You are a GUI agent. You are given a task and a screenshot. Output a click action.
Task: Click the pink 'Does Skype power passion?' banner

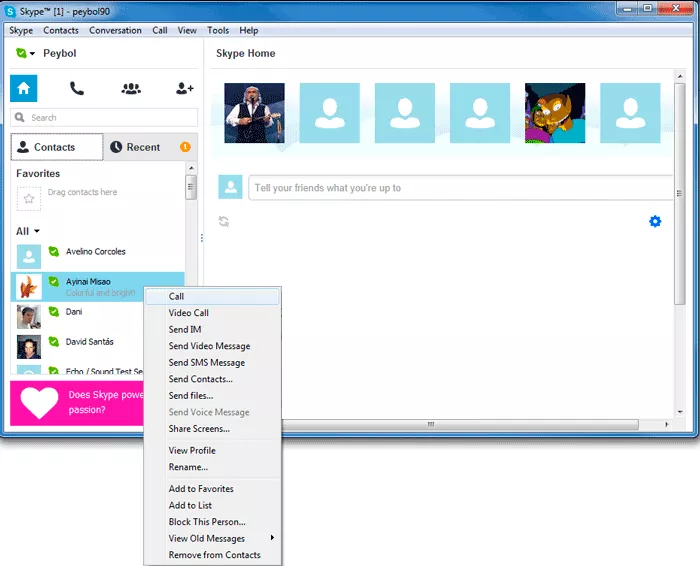(x=77, y=403)
